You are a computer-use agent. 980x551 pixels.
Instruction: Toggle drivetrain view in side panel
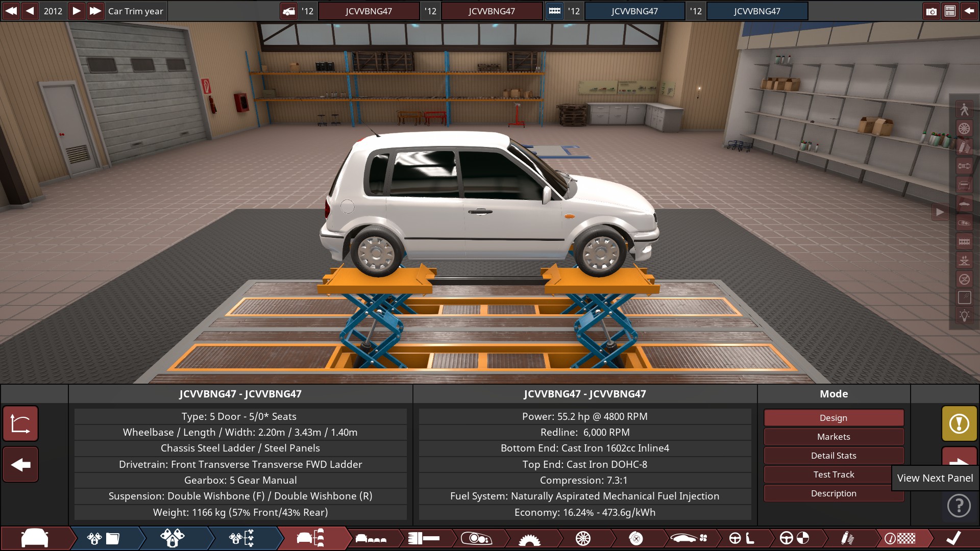[x=964, y=166]
